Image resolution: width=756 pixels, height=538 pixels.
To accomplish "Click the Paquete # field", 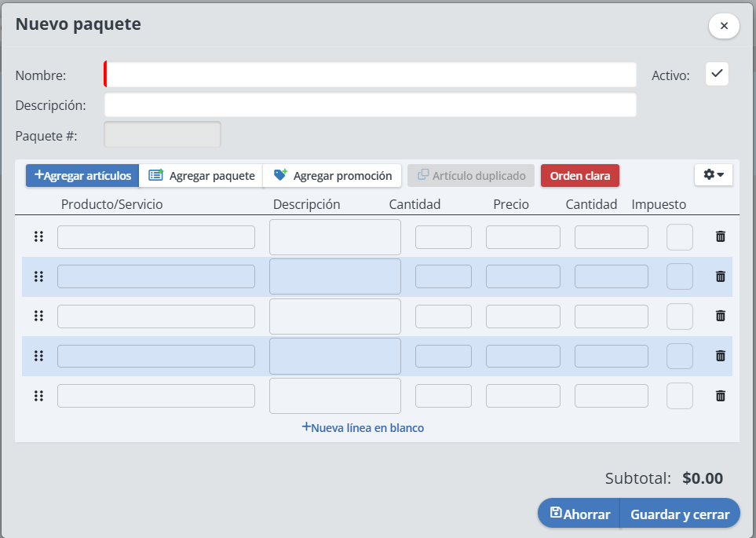I will (163, 134).
